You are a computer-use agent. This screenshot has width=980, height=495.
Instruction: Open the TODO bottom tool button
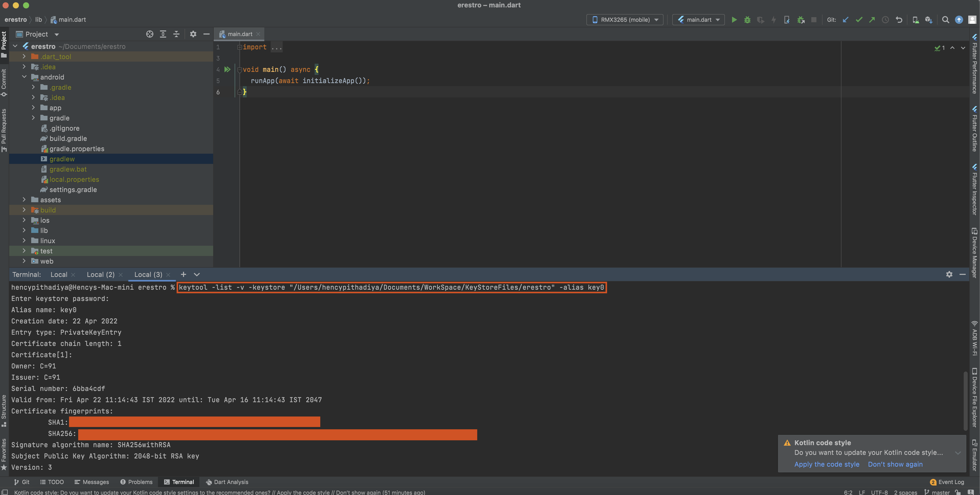click(52, 482)
